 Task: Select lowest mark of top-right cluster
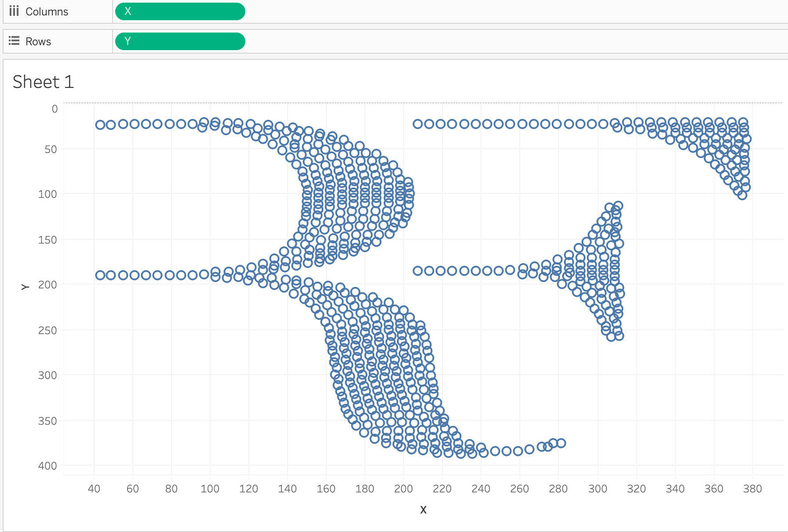pos(742,195)
